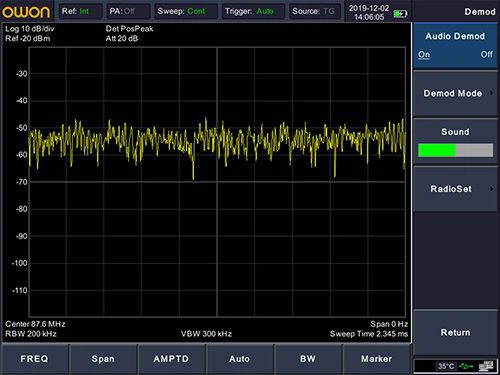Viewport: 500px width, 375px height.
Task: Click the Ref: Int status field
Action: click(80, 11)
